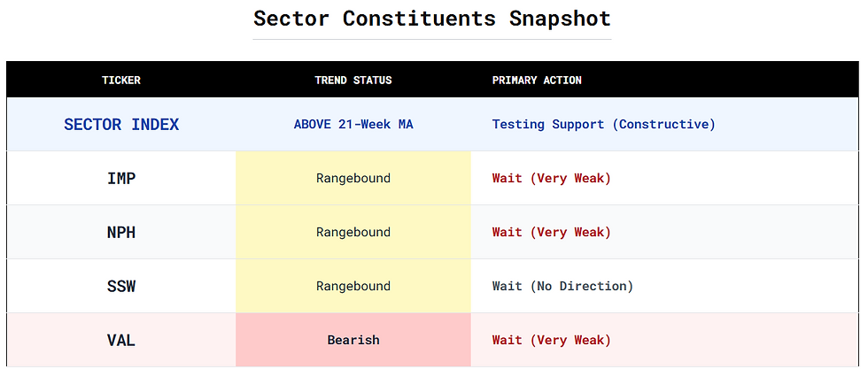Image resolution: width=868 pixels, height=377 pixels.
Task: Select the VAL ticker cell
Action: [121, 341]
